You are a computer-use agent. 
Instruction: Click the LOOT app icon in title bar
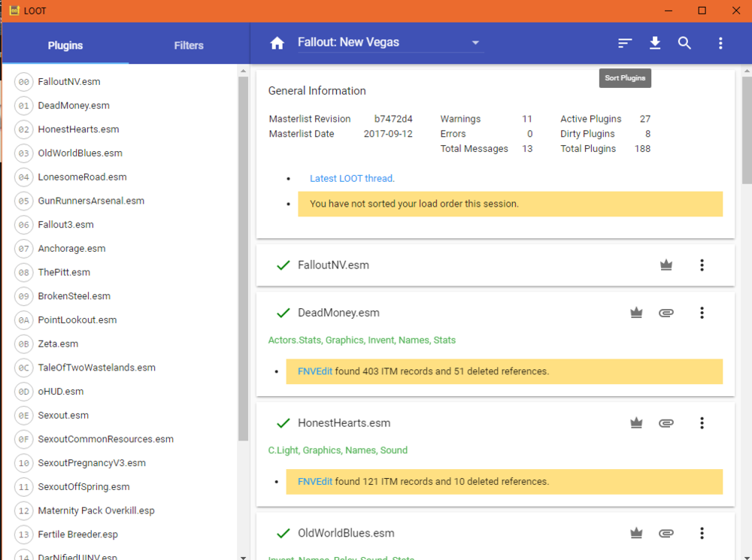[14, 11]
